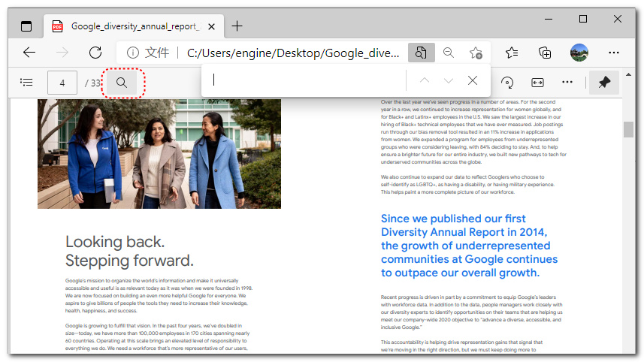Jump to previous search result
The height and width of the screenshot is (362, 644).
click(x=425, y=80)
